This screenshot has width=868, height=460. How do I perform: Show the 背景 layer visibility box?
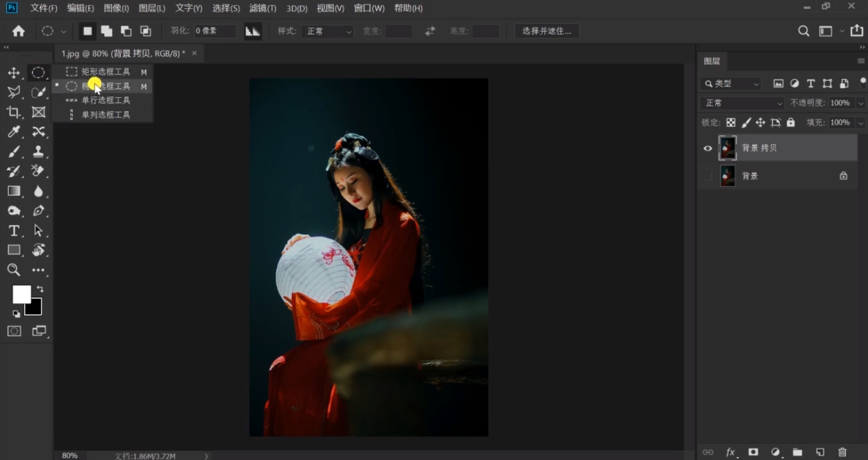[708, 176]
